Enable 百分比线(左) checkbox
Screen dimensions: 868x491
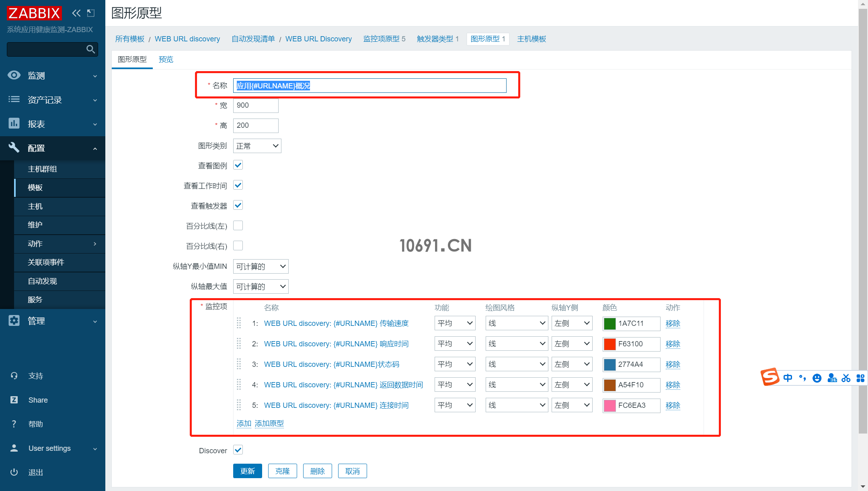pyautogui.click(x=238, y=225)
